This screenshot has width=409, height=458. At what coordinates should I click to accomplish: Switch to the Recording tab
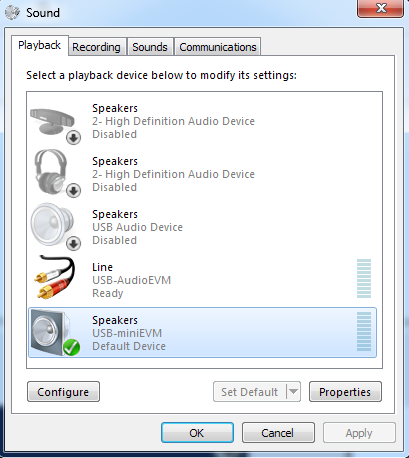(97, 47)
